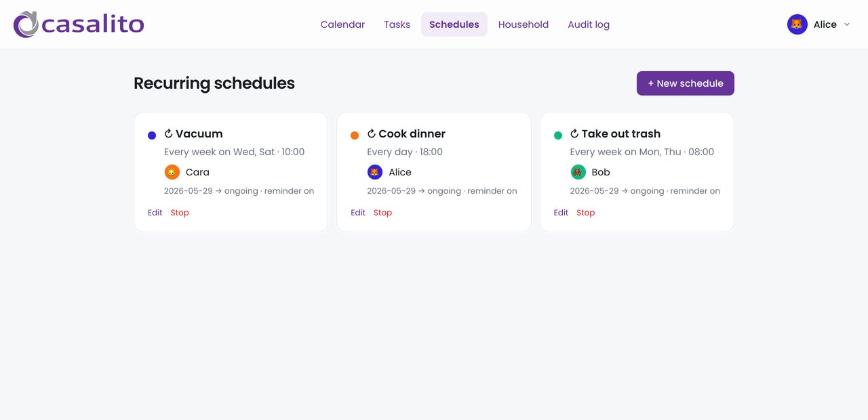Click "Every week on Mon, Thu · 08:00"
Viewport: 868px width, 420px height.
[642, 152]
